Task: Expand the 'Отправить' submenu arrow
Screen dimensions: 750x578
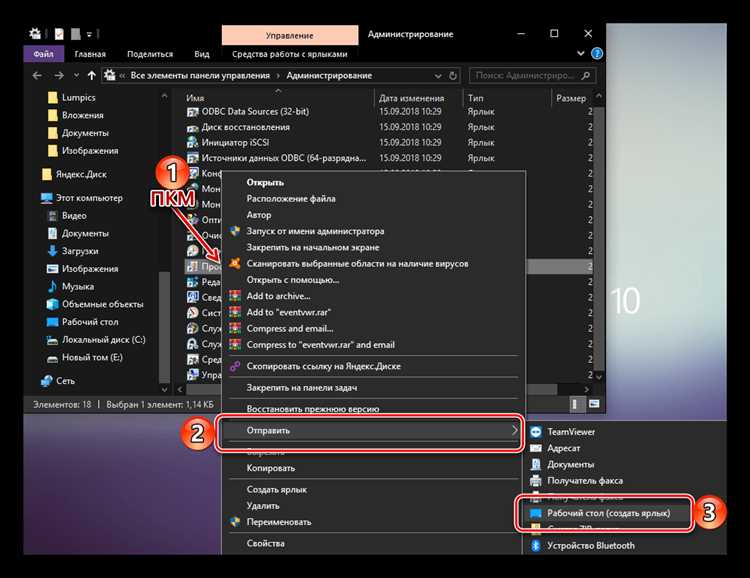Action: coord(515,430)
